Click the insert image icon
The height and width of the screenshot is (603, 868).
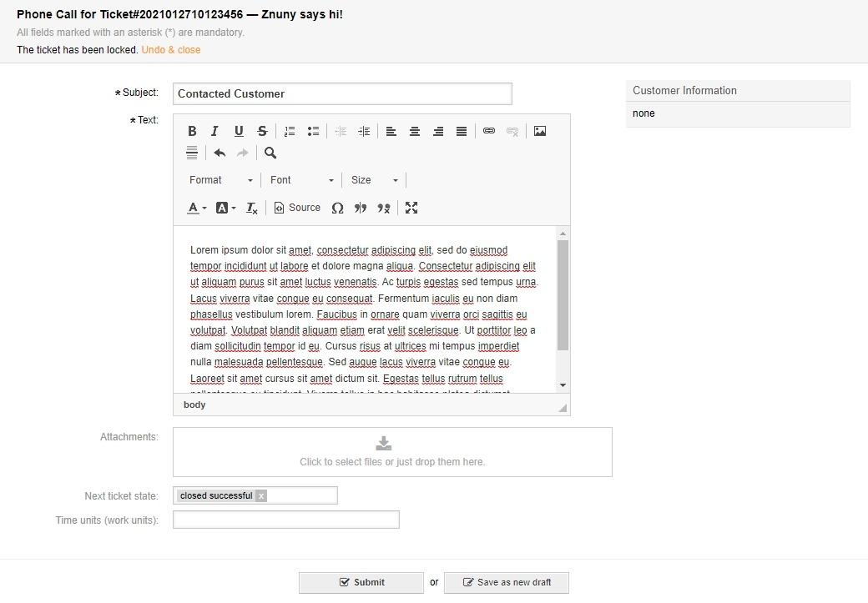(540, 131)
